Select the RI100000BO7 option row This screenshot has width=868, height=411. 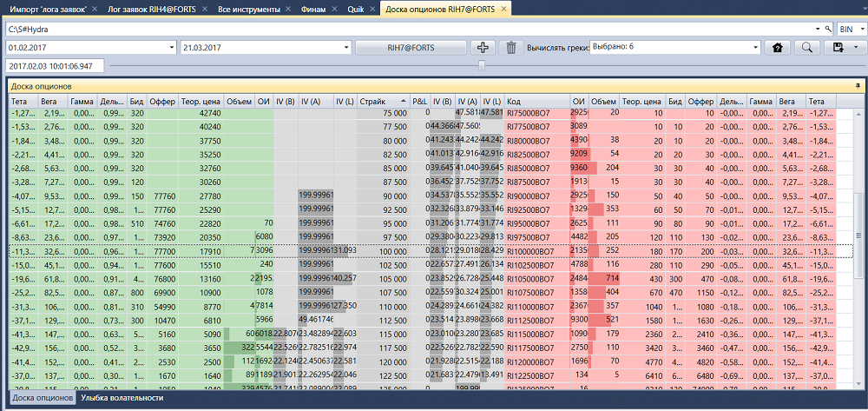tap(431, 250)
